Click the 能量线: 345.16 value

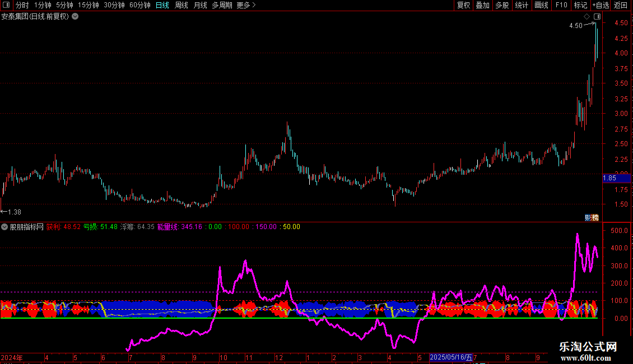coord(180,227)
